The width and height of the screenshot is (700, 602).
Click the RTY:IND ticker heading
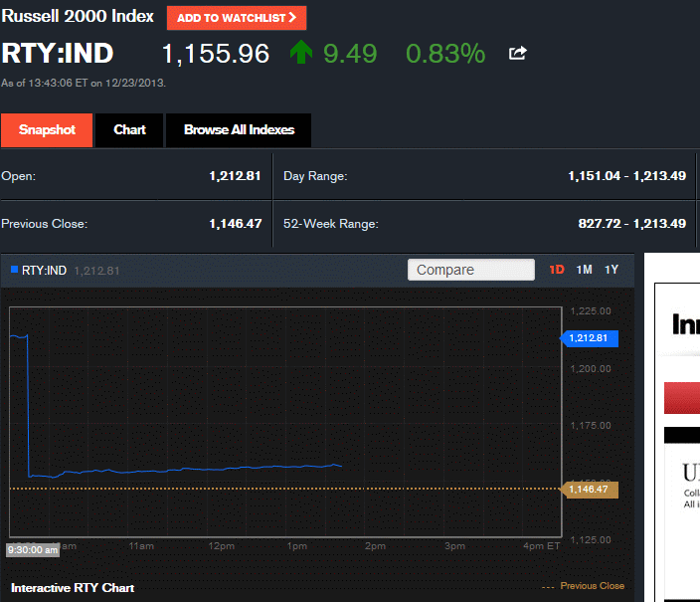(x=58, y=53)
